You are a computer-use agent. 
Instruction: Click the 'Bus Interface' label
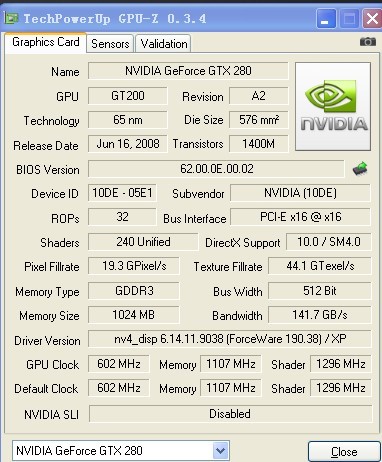(x=195, y=219)
